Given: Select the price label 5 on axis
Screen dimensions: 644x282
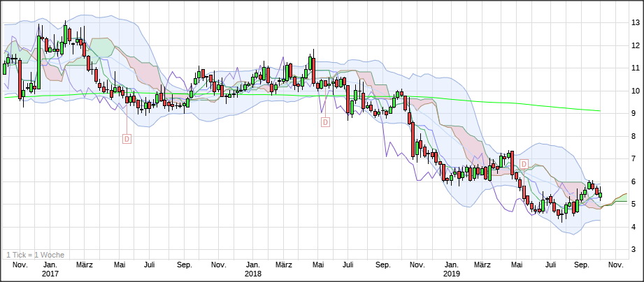Looking at the screenshot, I should (x=635, y=204).
